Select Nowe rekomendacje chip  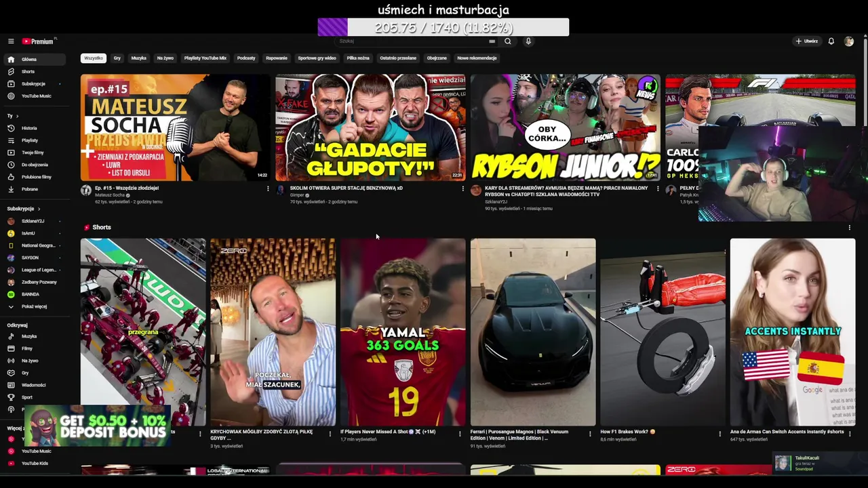click(477, 58)
